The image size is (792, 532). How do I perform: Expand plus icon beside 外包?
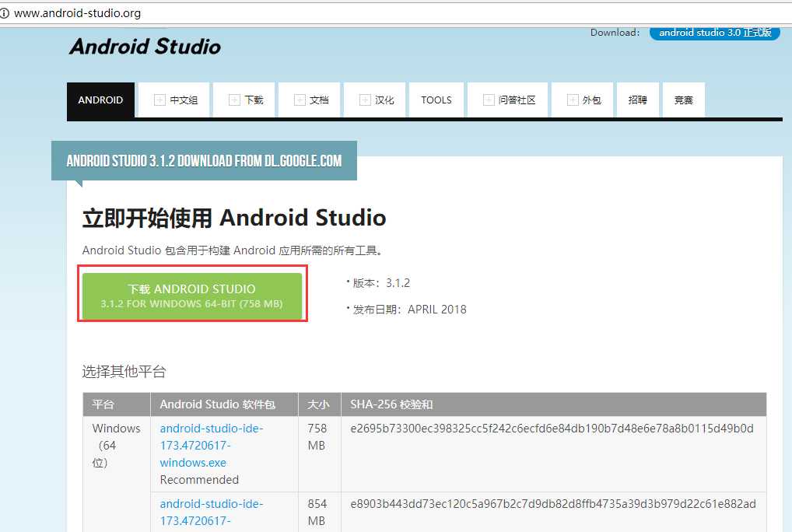[573, 100]
